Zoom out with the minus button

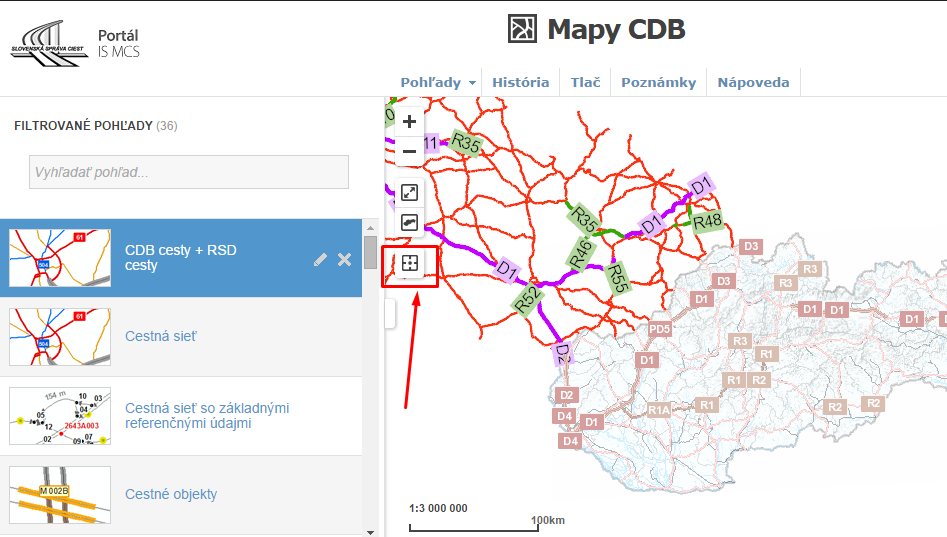tap(409, 151)
